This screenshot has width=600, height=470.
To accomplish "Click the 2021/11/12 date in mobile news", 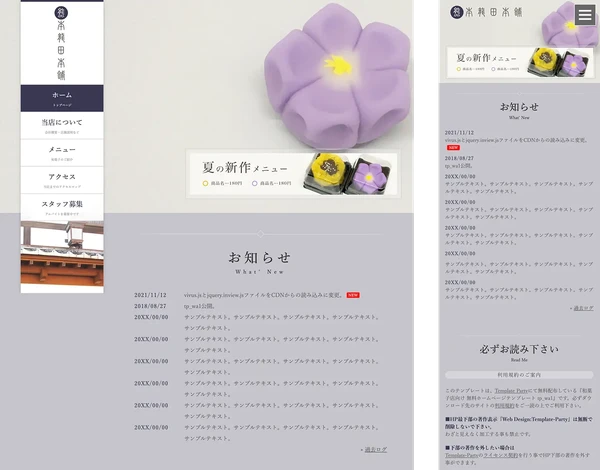I will click(x=459, y=132).
